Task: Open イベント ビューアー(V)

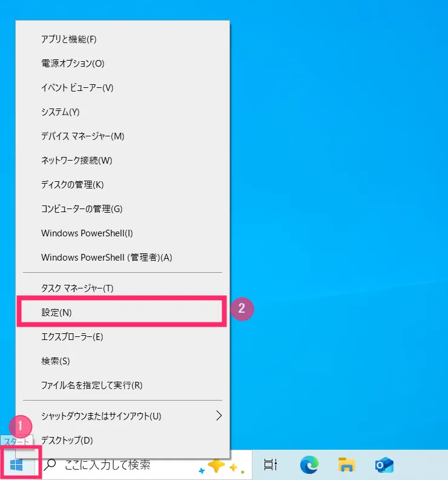Action: [x=122, y=87]
